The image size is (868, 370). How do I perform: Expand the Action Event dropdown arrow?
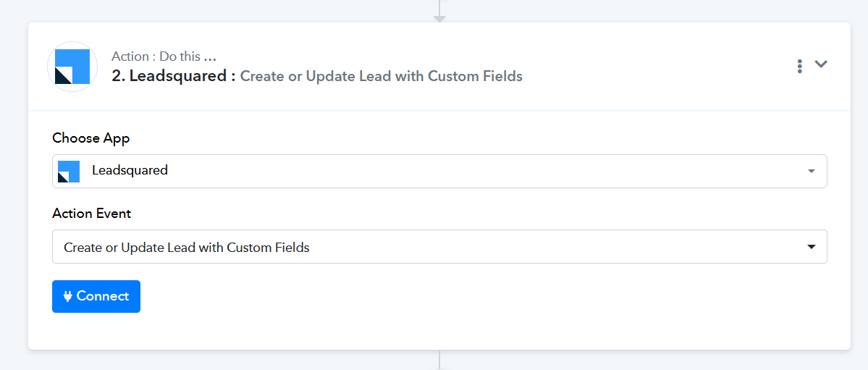click(812, 248)
